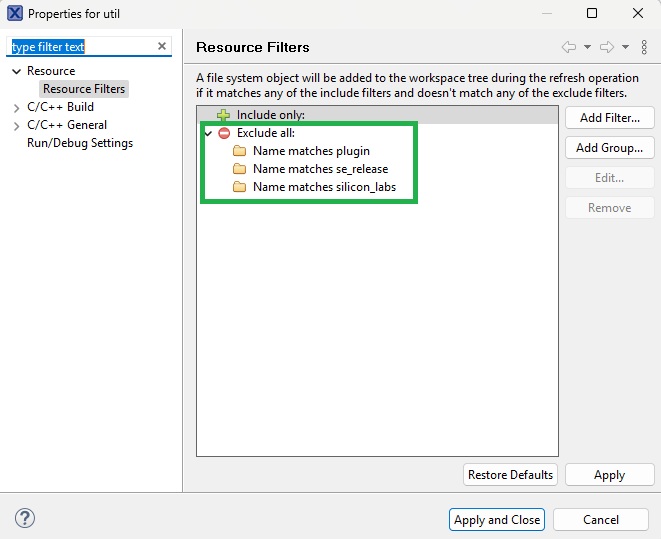This screenshot has height=539, width=661.
Task: Click the Properties for util app icon
Action: (15, 13)
